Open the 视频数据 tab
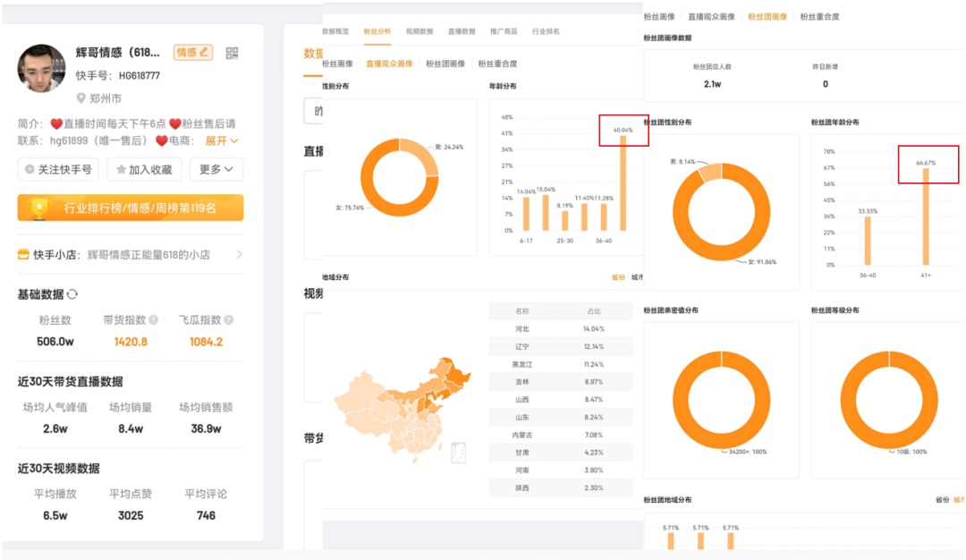The image size is (966, 560). click(x=419, y=31)
